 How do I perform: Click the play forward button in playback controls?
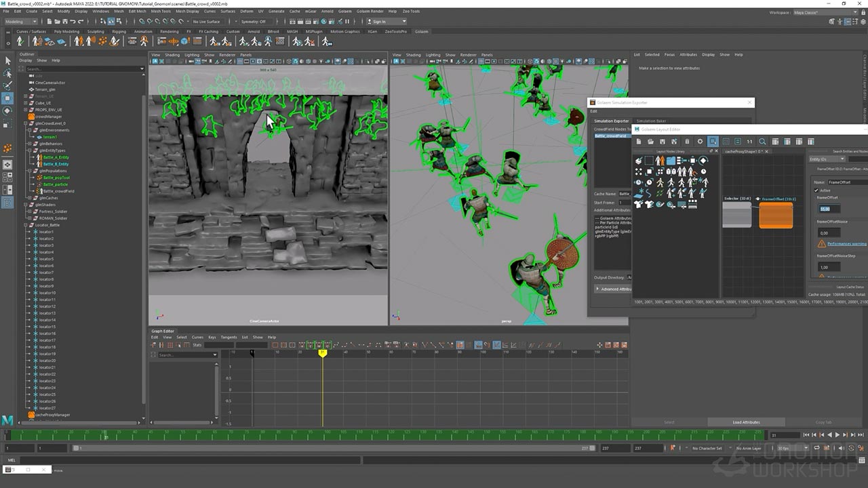pos(837,435)
